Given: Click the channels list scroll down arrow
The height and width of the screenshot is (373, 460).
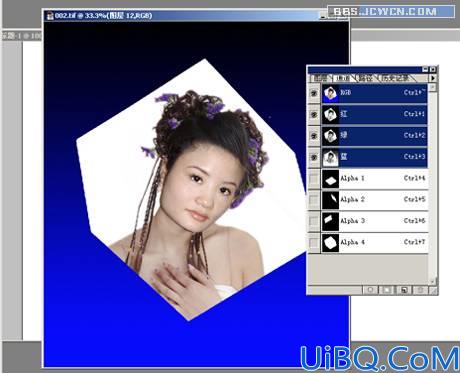Looking at the screenshot, I should point(432,281).
